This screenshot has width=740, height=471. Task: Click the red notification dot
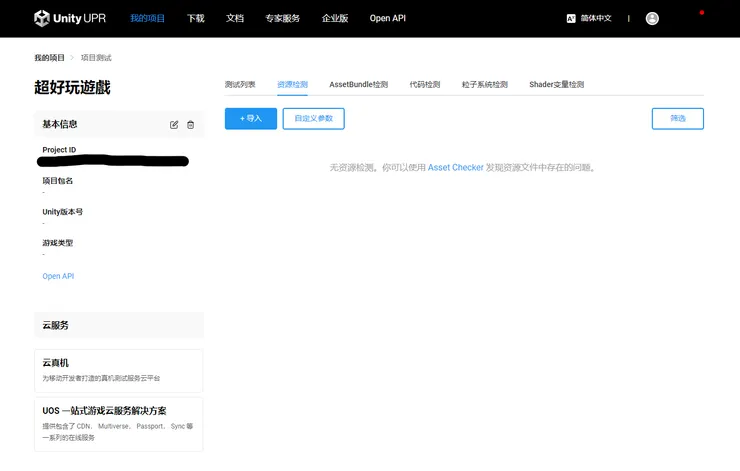[x=701, y=13]
